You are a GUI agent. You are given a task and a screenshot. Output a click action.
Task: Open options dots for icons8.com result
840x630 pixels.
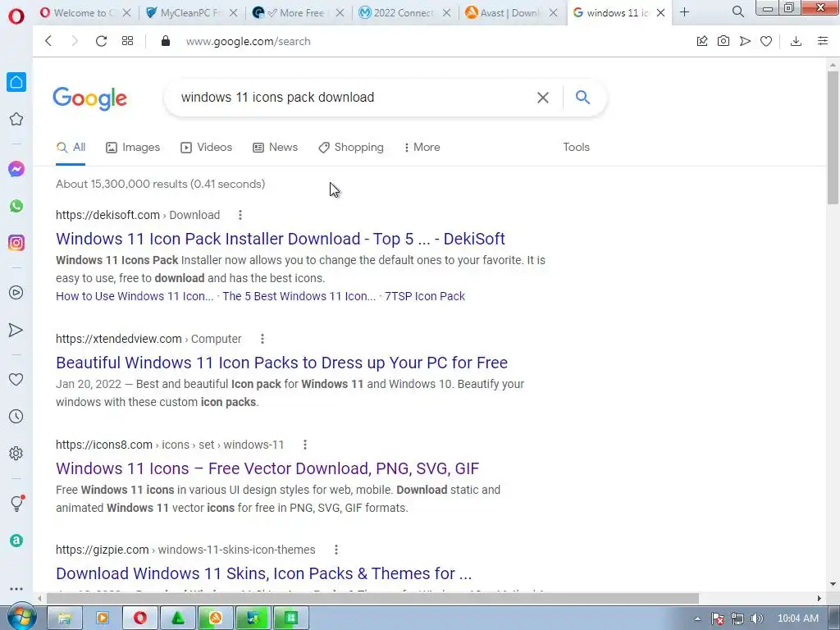(305, 445)
